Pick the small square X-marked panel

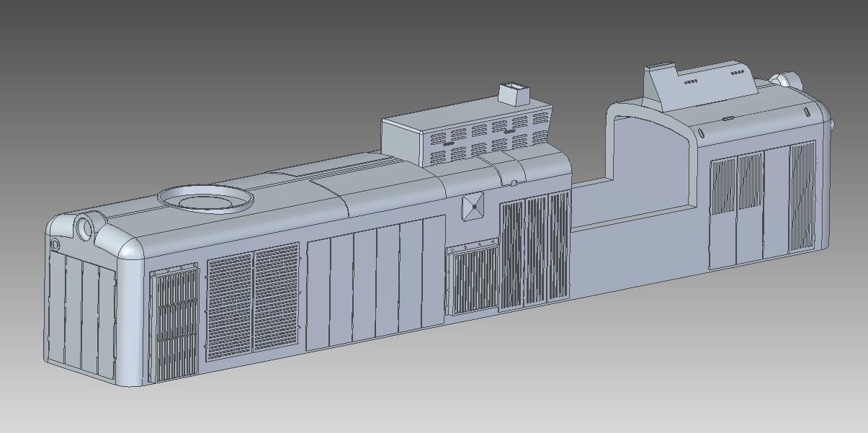(474, 206)
